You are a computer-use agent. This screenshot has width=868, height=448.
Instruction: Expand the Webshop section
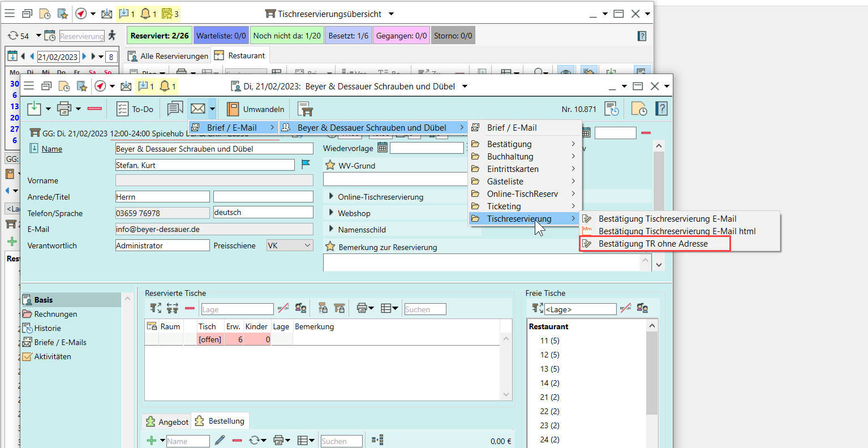coord(331,213)
